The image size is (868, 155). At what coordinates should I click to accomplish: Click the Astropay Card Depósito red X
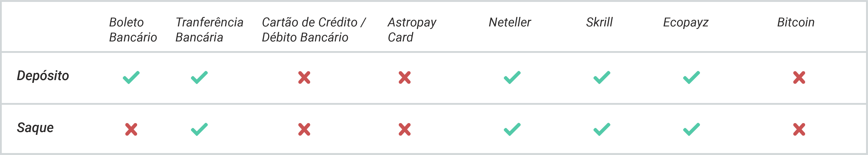pyautogui.click(x=405, y=77)
